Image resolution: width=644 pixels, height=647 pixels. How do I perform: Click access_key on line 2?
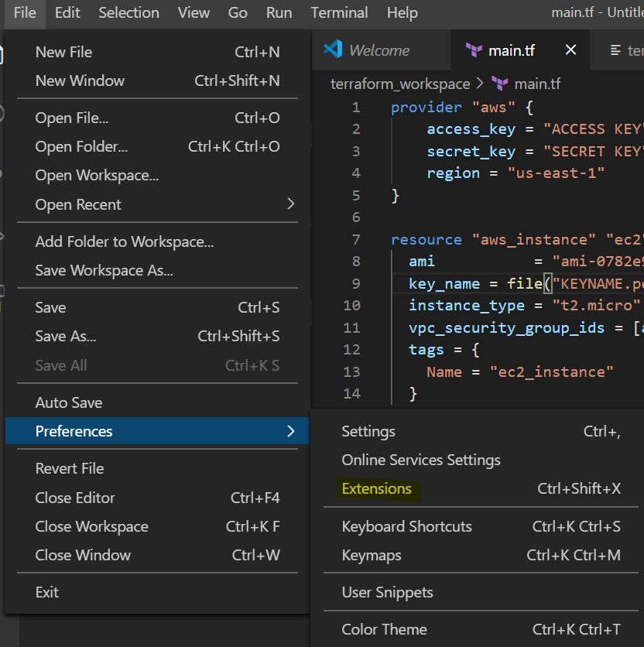(x=471, y=129)
